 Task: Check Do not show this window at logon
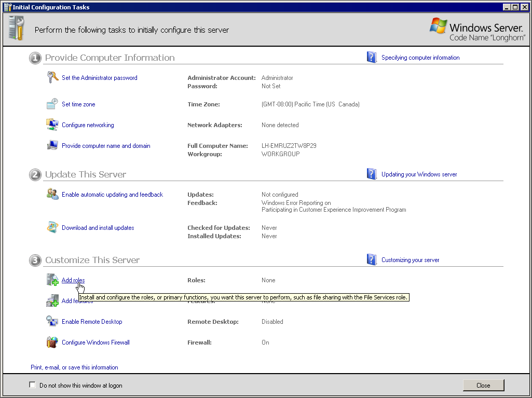click(33, 385)
